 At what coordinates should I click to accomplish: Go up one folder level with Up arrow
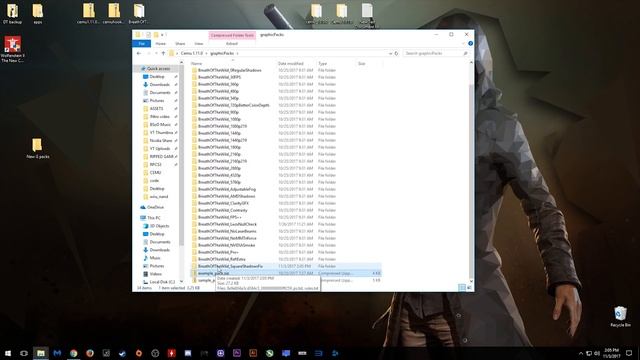coord(163,53)
